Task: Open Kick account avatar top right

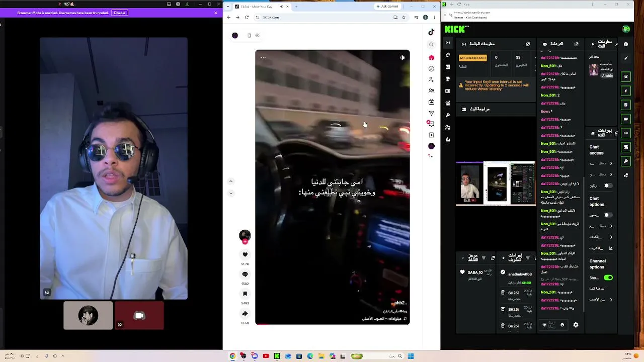Action: [626, 29]
